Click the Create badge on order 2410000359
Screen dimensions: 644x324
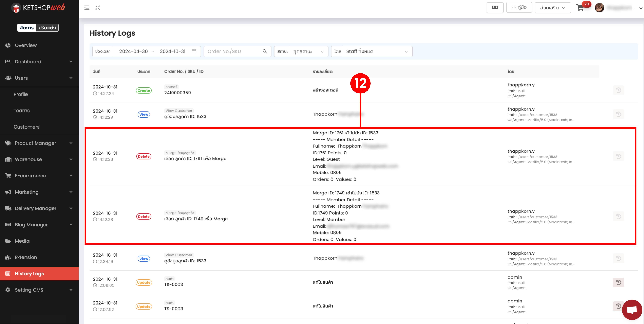click(144, 91)
